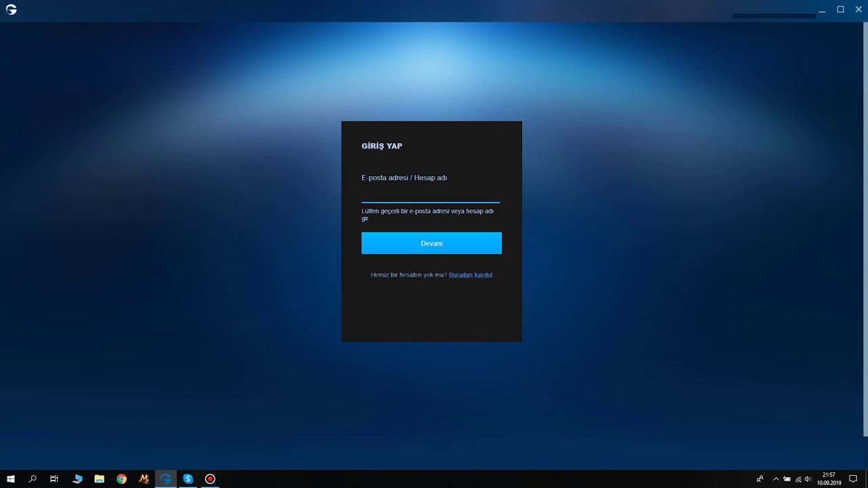Click the 'Henüz bir hesabın yok mu?' text
The image size is (868, 488).
pyautogui.click(x=409, y=275)
